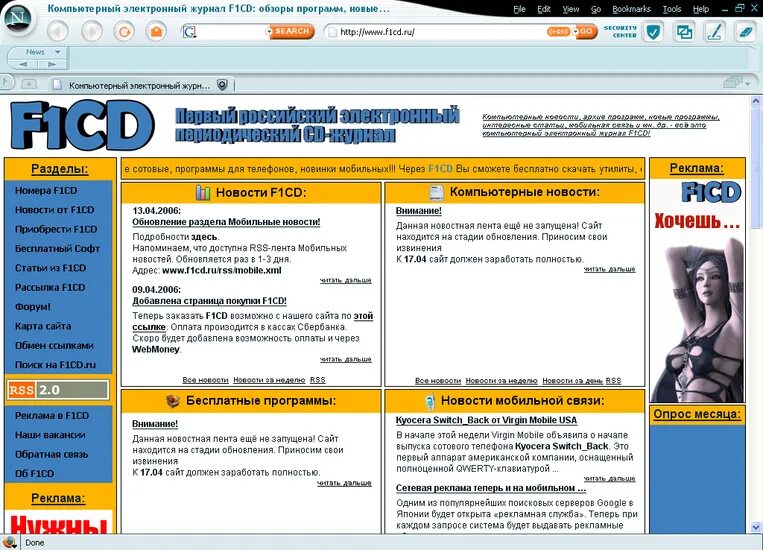Open Карта сайта sidebar link
The image size is (763, 550).
click(x=43, y=326)
